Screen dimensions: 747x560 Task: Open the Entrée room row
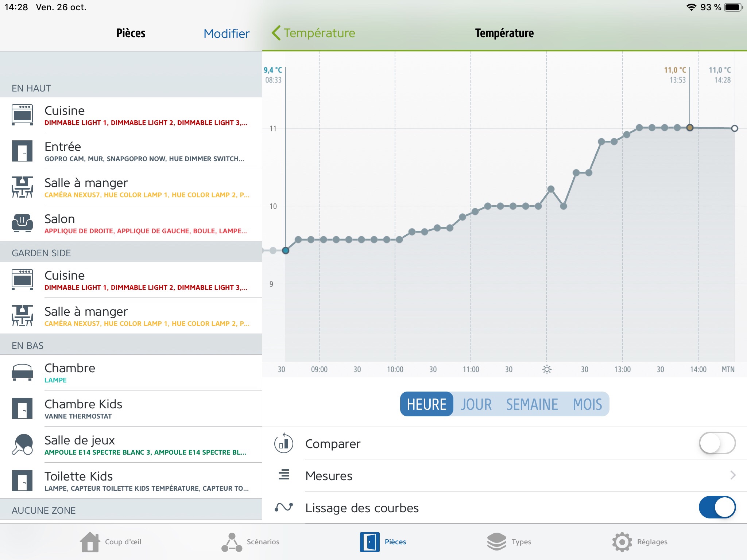click(131, 151)
